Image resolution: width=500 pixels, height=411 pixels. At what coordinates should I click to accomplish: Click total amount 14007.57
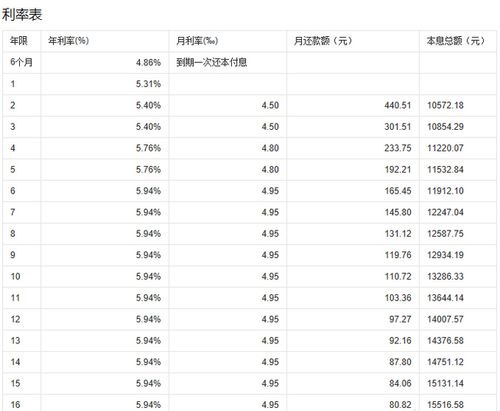445,319
